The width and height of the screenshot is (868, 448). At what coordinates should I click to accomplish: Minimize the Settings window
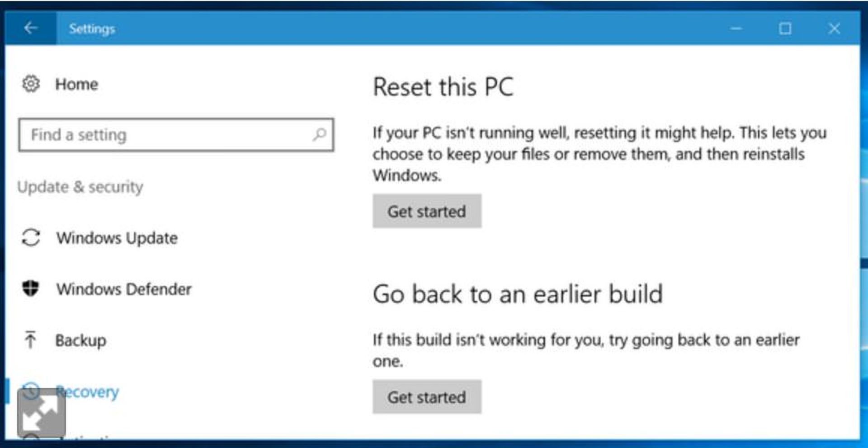click(736, 28)
